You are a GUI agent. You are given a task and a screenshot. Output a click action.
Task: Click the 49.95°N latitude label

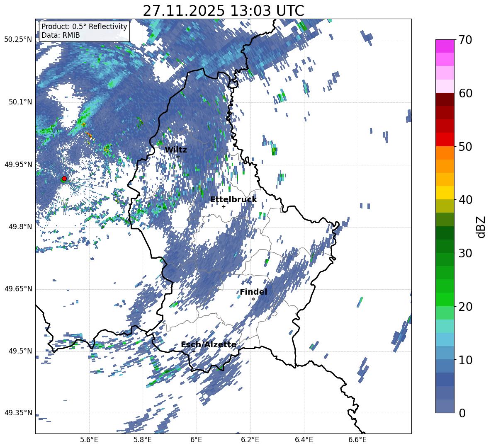[18, 165]
